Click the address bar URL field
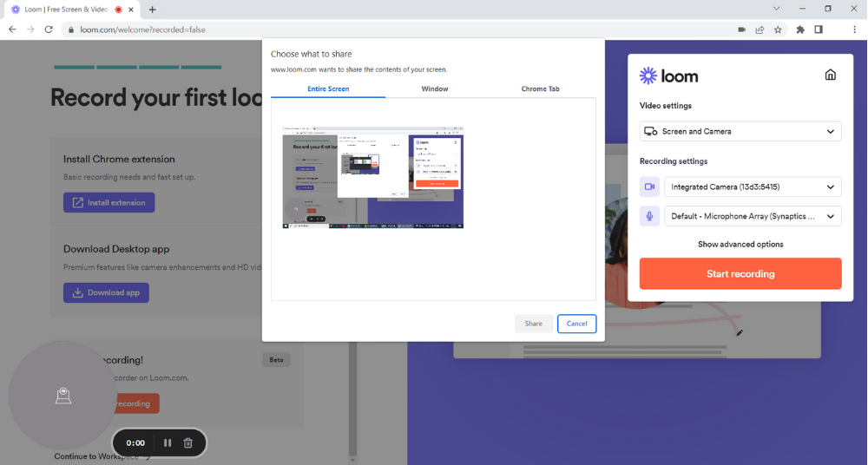The image size is (868, 465). click(398, 29)
